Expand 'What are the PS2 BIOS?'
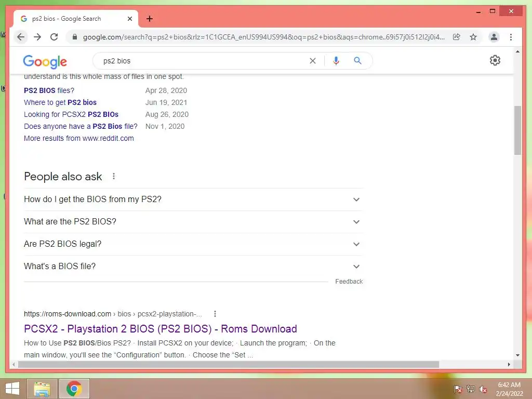 coord(193,222)
